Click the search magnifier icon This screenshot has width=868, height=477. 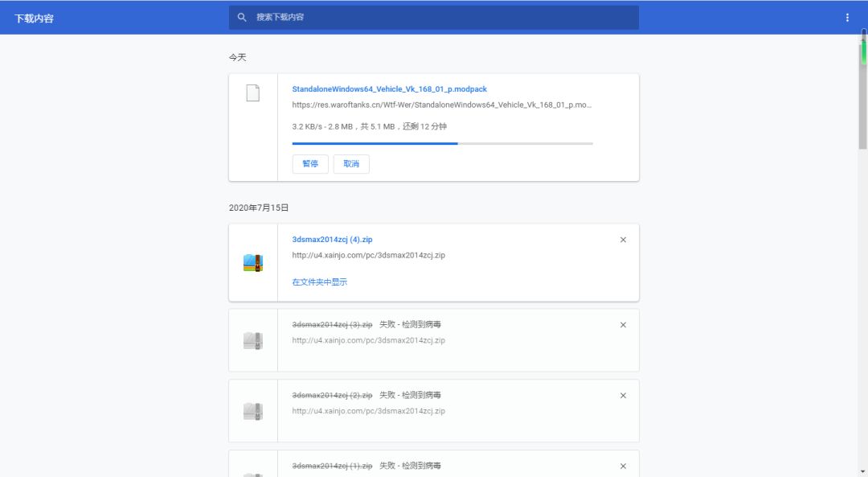coord(242,17)
